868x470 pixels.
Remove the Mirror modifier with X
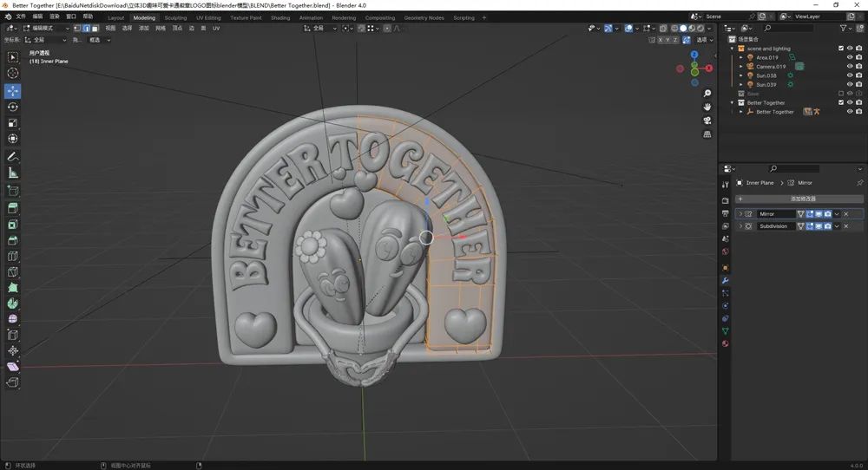click(x=845, y=213)
